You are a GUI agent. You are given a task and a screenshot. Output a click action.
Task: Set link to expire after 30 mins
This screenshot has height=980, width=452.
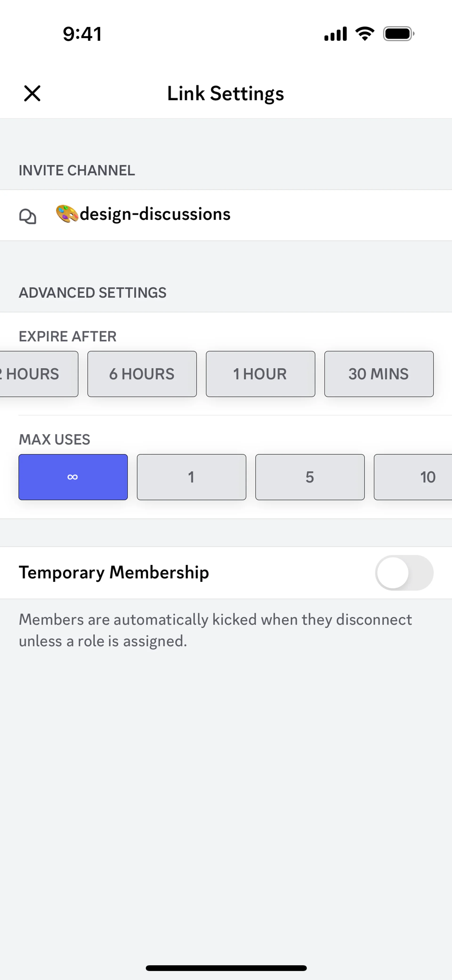(x=379, y=374)
